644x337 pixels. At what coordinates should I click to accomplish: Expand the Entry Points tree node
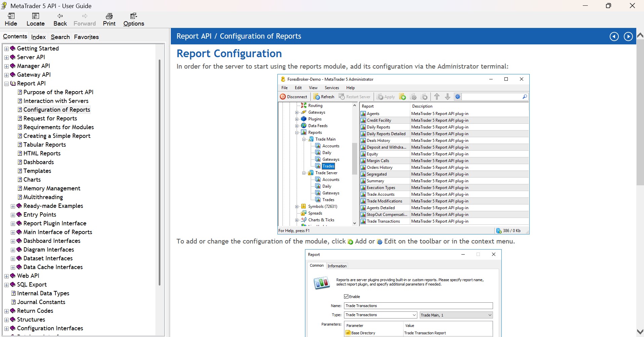click(x=13, y=215)
